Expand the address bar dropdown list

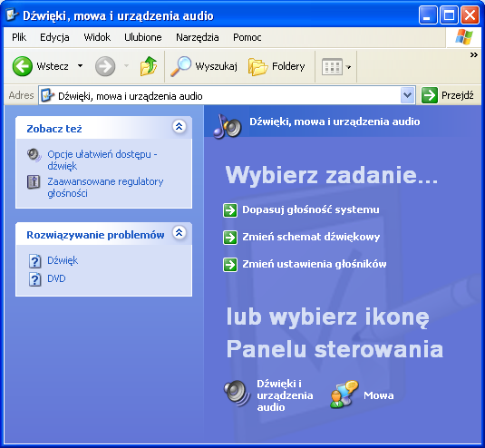coord(407,95)
